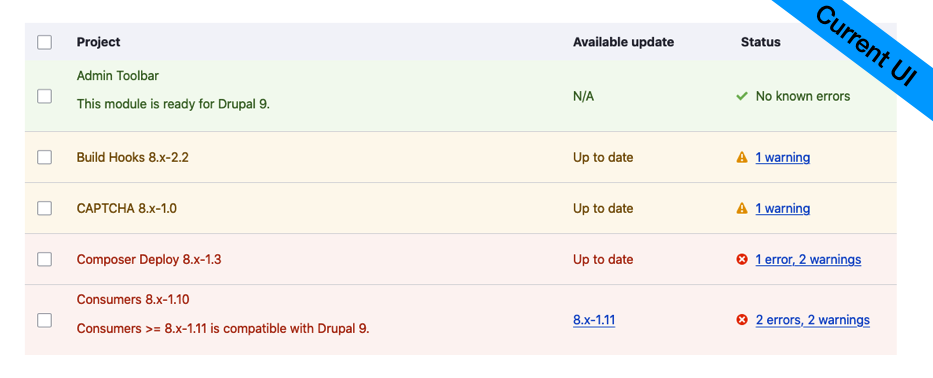Follow the 8.x-1.11 update link

coord(594,321)
